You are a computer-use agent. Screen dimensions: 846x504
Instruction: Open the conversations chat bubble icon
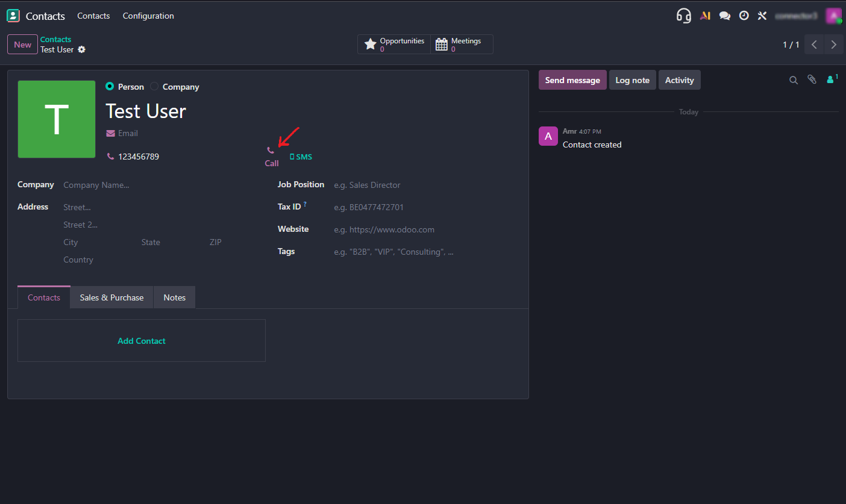[x=725, y=16]
